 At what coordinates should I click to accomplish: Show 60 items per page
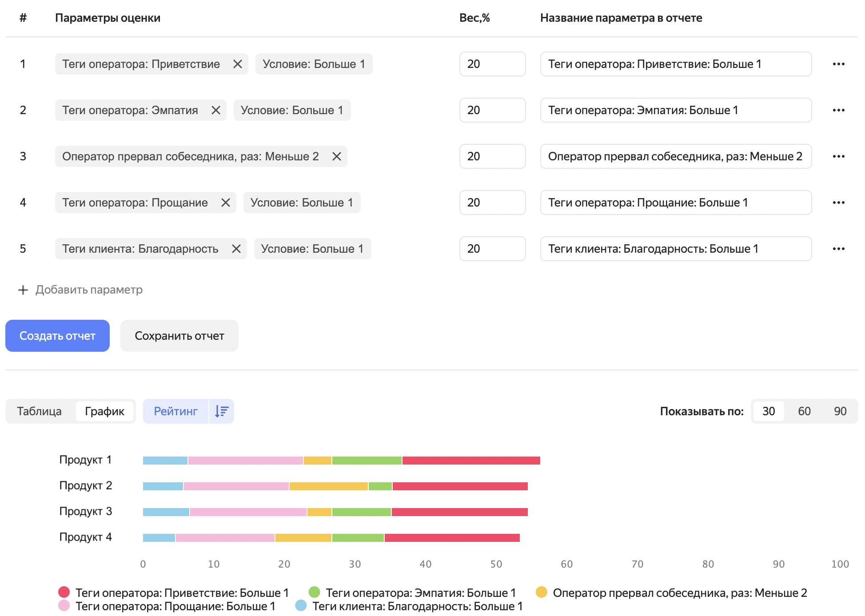pyautogui.click(x=804, y=411)
